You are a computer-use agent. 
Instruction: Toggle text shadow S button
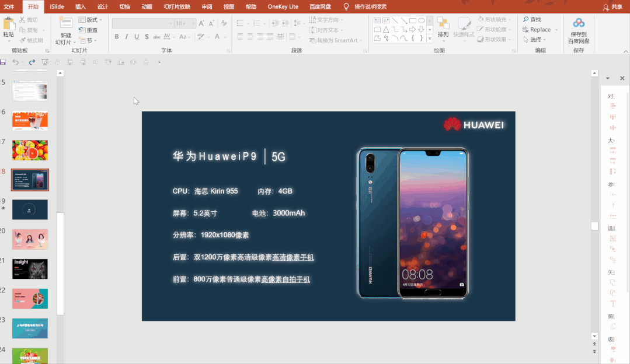coord(147,37)
